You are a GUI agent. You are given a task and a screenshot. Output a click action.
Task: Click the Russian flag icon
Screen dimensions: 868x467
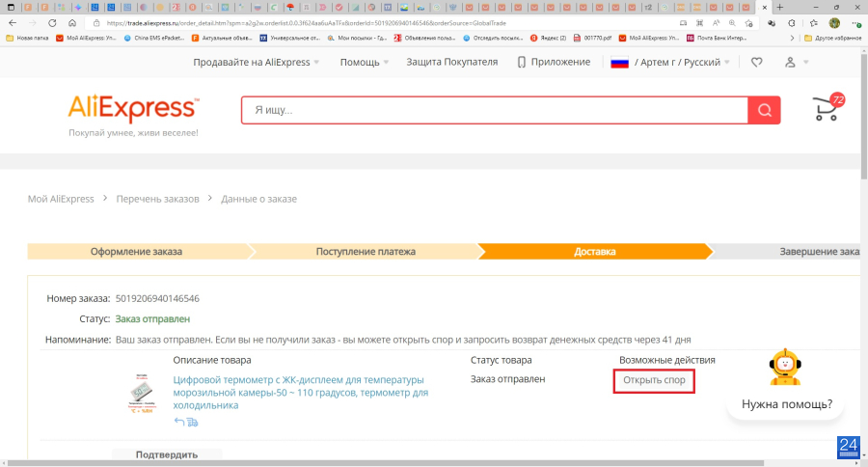click(x=619, y=62)
